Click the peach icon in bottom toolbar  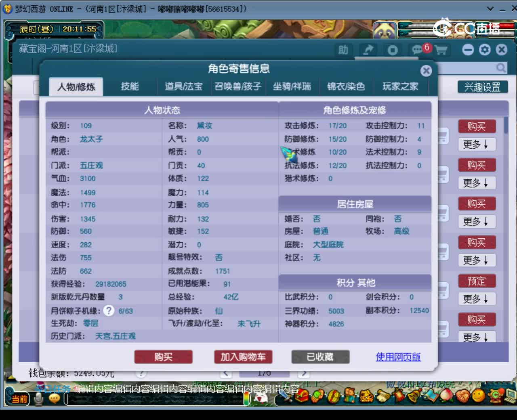pyautogui.click(x=446, y=396)
